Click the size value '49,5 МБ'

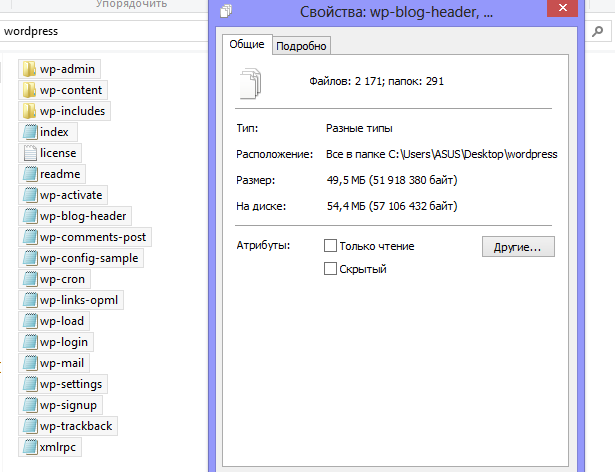[346, 180]
